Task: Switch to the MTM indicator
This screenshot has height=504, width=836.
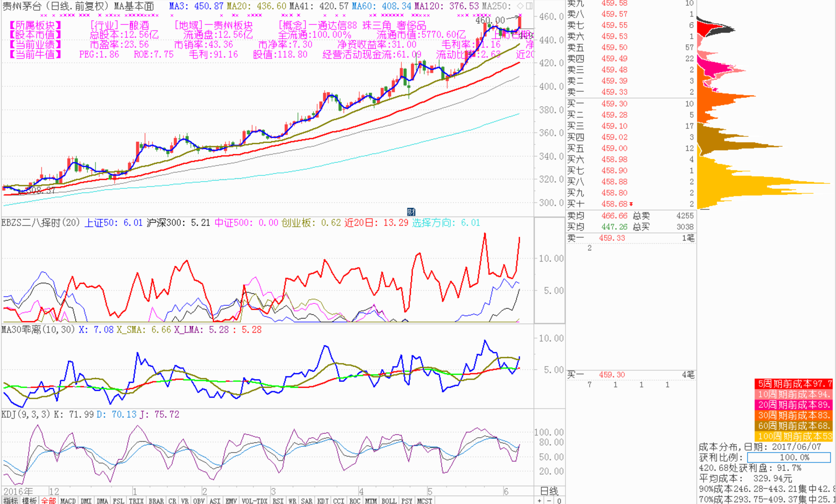Action: click(x=371, y=501)
